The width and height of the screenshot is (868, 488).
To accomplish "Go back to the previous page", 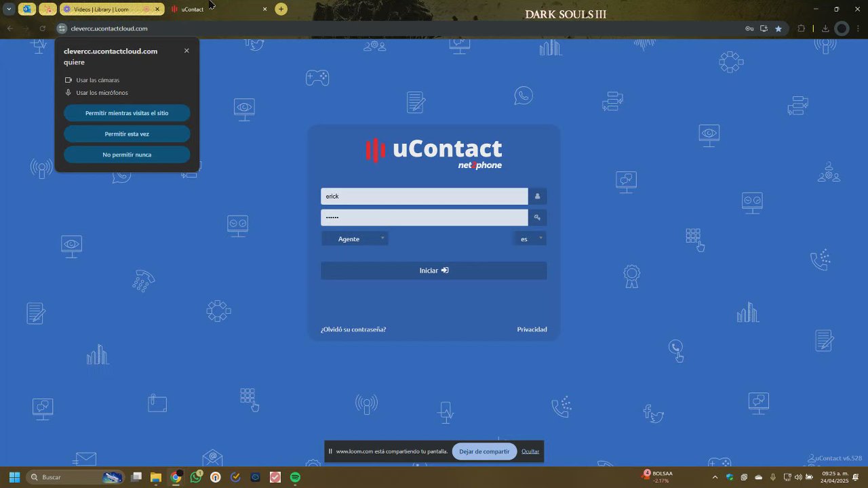I will [x=9, y=28].
